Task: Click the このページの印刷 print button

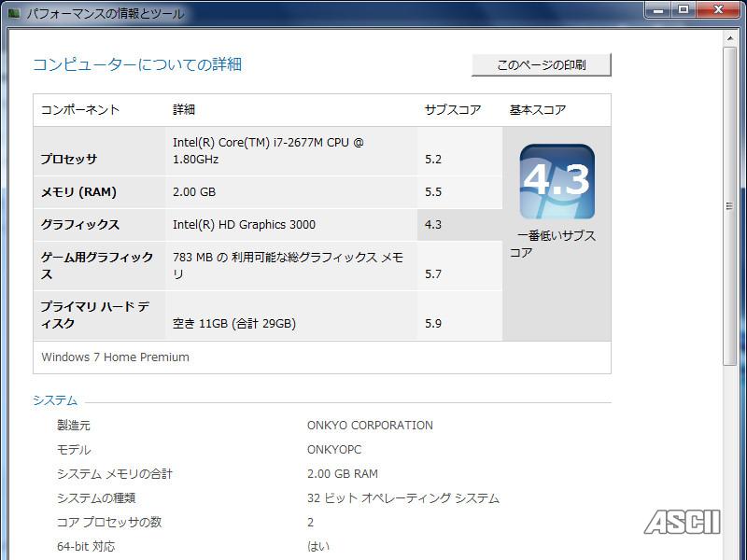Action: tap(542, 64)
